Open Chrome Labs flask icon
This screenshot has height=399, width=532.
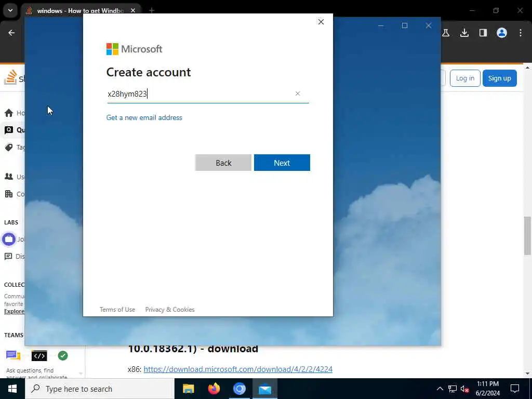click(446, 33)
